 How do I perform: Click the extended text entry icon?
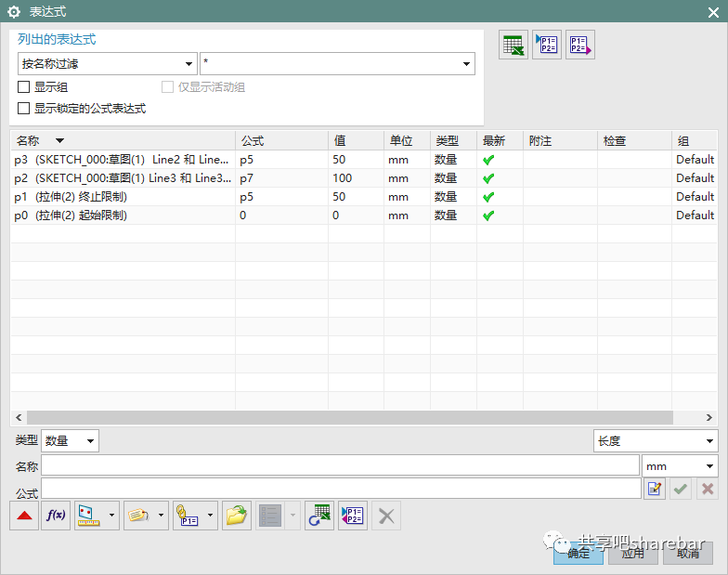pyautogui.click(x=654, y=489)
